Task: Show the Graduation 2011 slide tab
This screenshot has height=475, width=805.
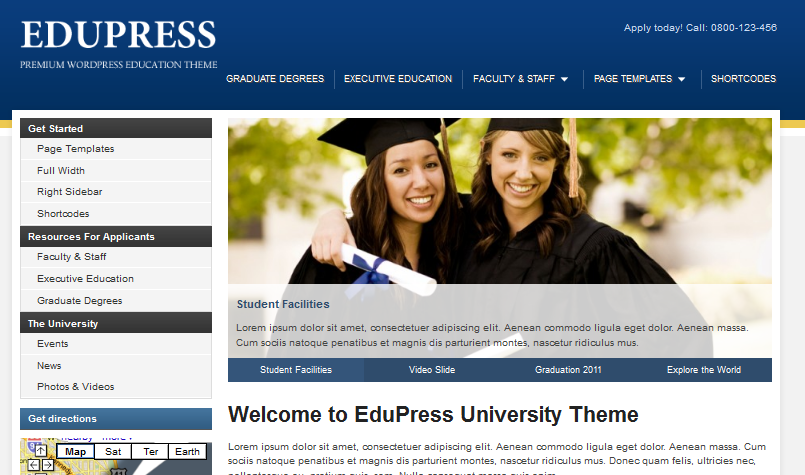Action: (568, 370)
